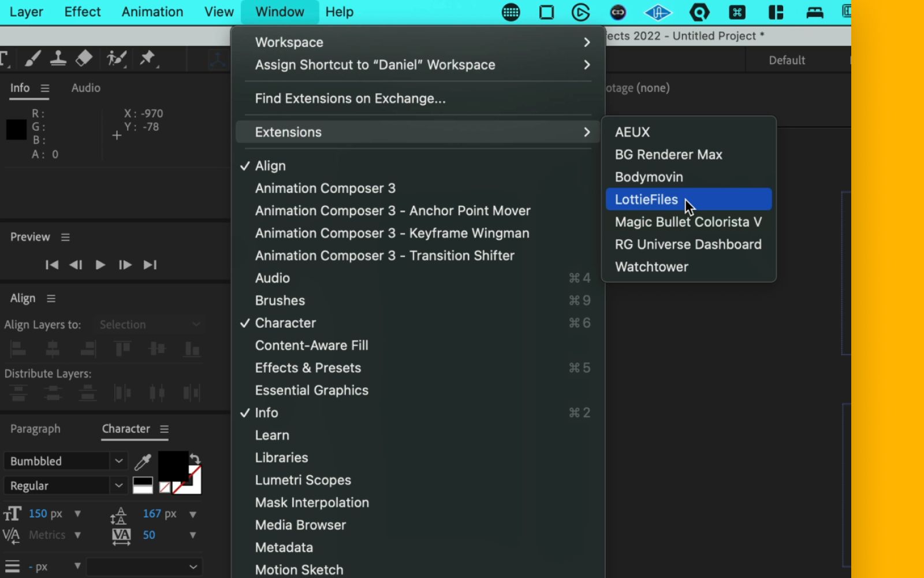This screenshot has width=924, height=578.
Task: Select the Puppet Pin tool
Action: click(148, 58)
